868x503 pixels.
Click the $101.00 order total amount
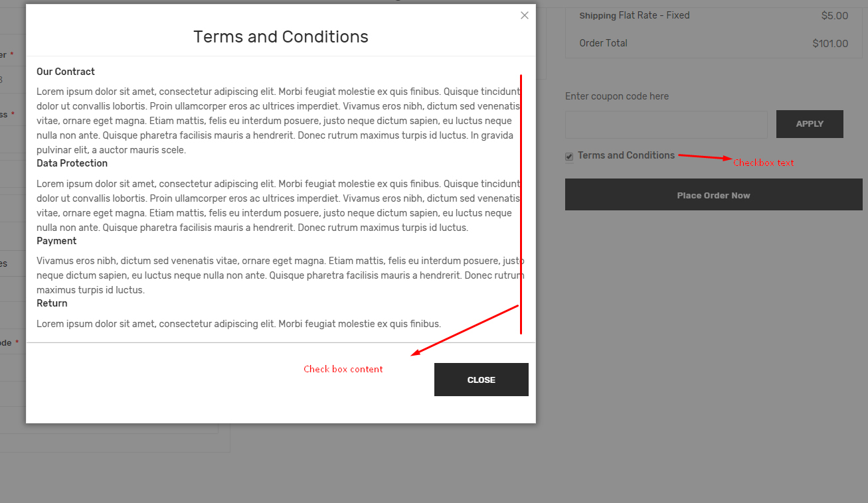tap(830, 44)
